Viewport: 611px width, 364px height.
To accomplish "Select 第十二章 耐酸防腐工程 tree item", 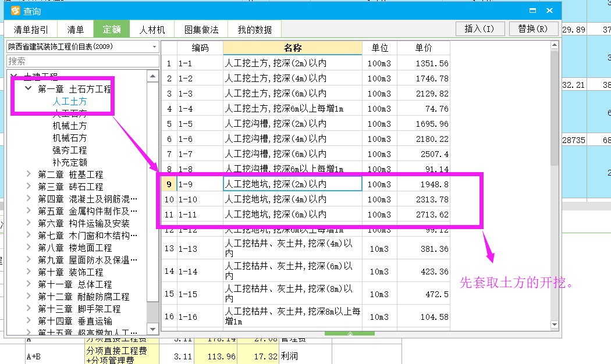I will coord(83,297).
